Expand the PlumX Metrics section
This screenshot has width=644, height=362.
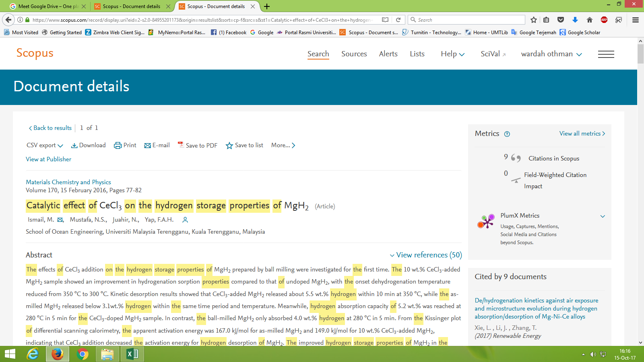603,216
